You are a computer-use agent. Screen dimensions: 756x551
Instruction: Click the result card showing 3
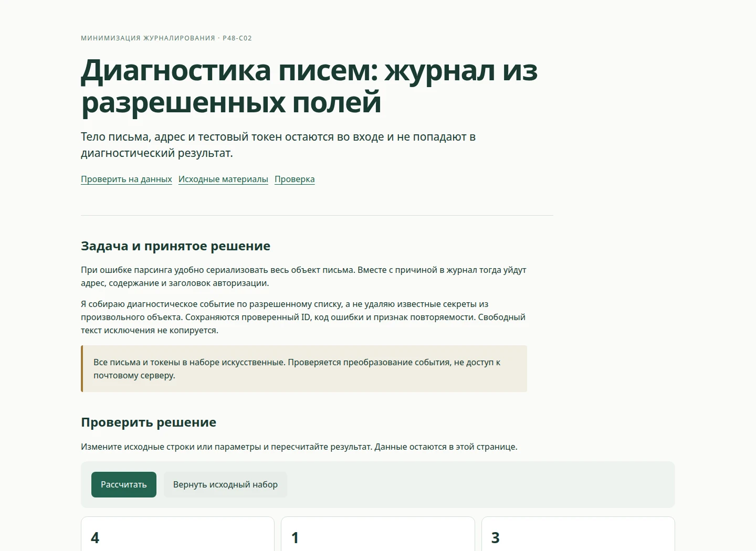pyautogui.click(x=578, y=534)
